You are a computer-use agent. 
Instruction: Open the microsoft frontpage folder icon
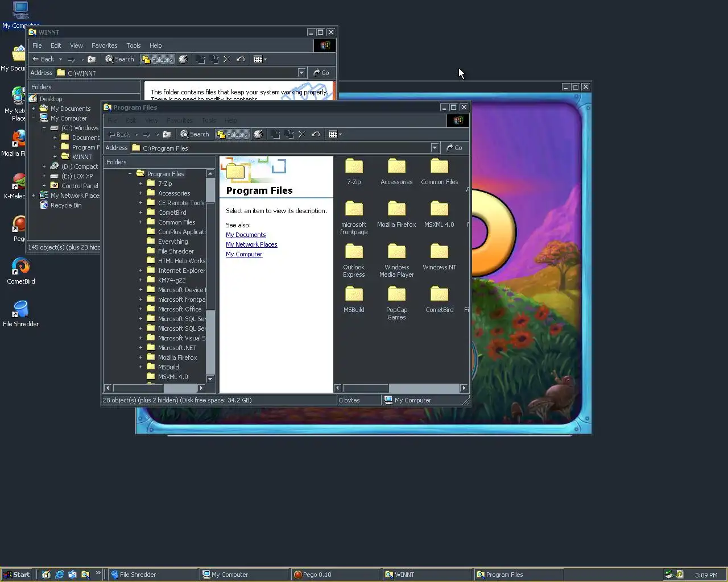coord(354,209)
